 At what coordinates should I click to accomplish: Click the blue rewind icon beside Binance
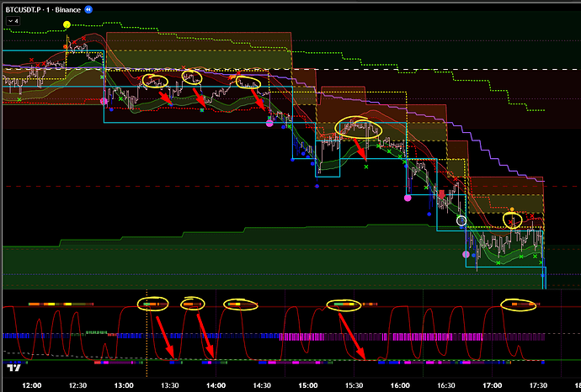tap(89, 8)
